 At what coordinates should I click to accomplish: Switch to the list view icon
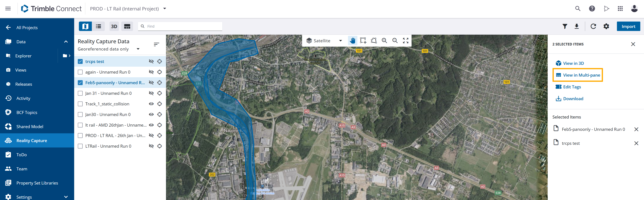click(99, 26)
